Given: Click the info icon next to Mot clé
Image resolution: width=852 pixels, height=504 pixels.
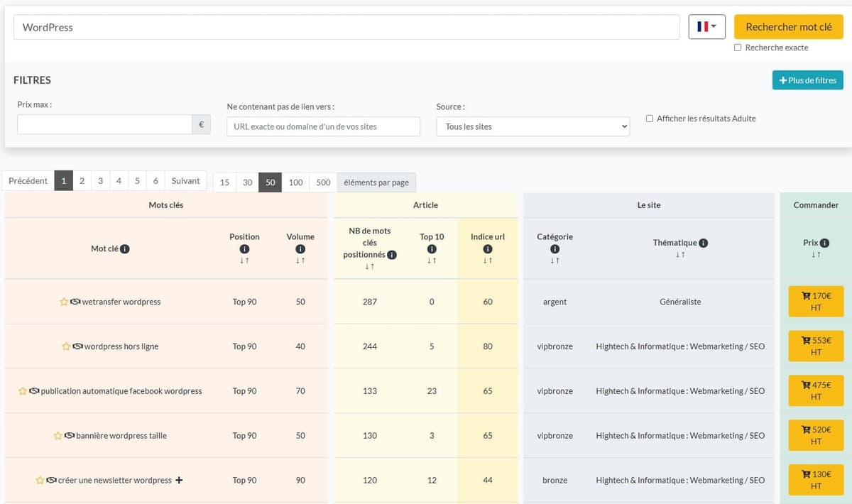Looking at the screenshot, I should (125, 248).
